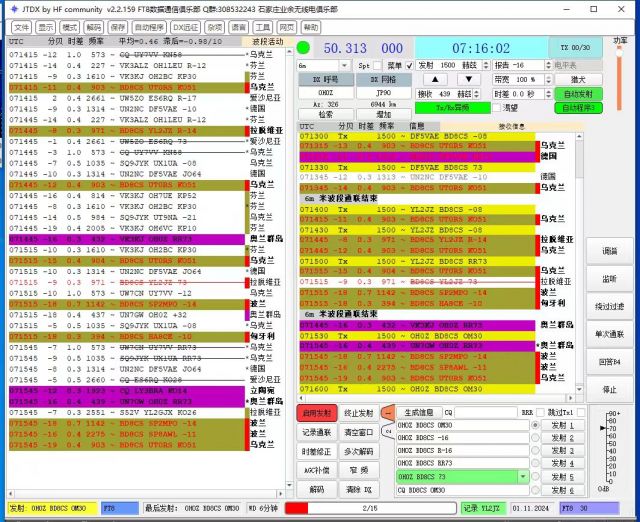Click band activity list scroll-down arrow
This screenshot has height=522, width=640.
[289, 485]
